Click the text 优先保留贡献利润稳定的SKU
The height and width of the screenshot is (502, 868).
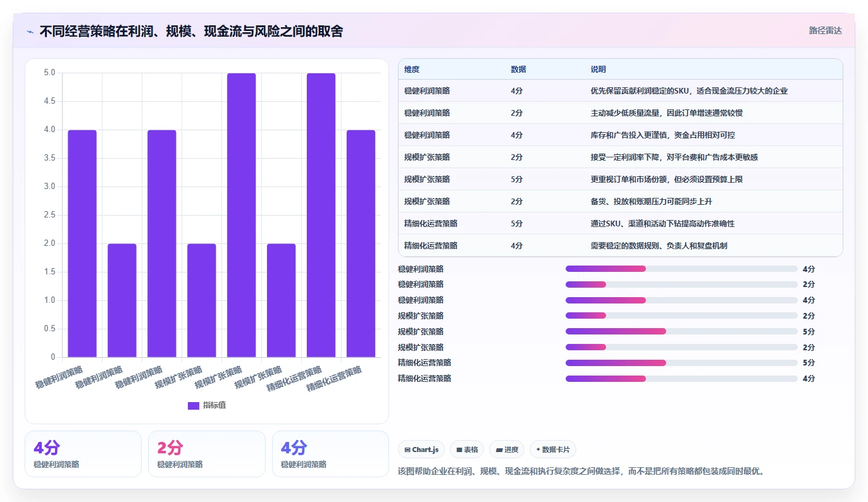[x=638, y=91]
